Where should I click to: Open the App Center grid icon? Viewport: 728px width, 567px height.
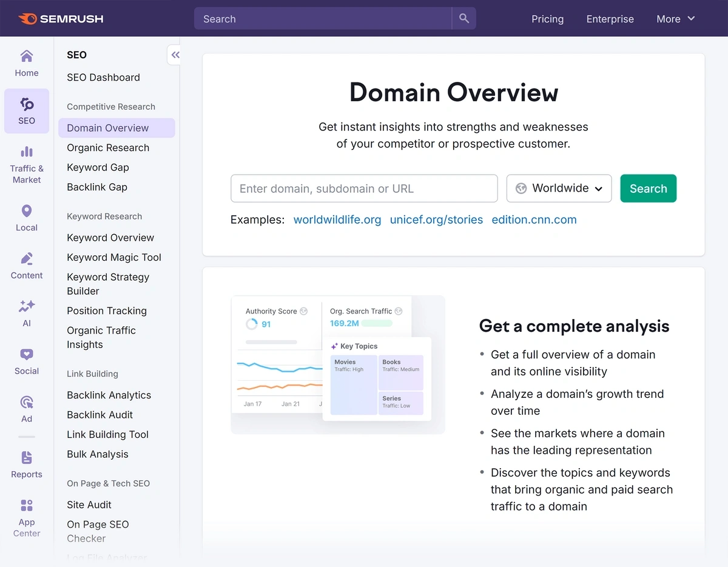[27, 505]
